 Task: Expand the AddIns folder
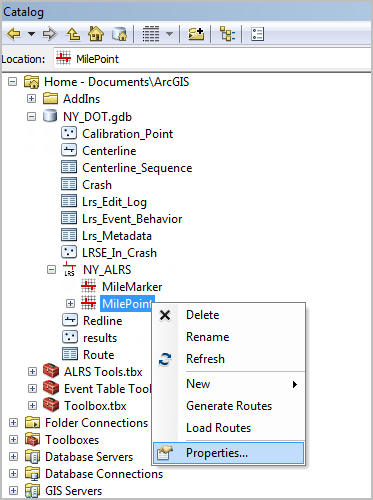31,99
